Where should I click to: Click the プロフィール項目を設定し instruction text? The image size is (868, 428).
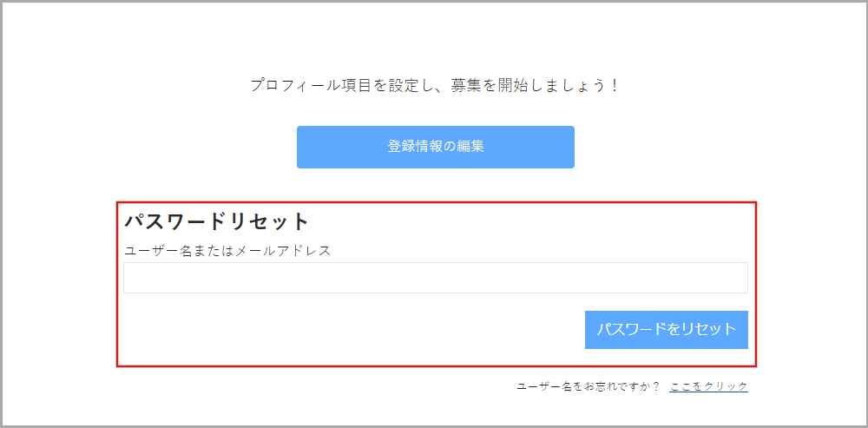(x=435, y=86)
